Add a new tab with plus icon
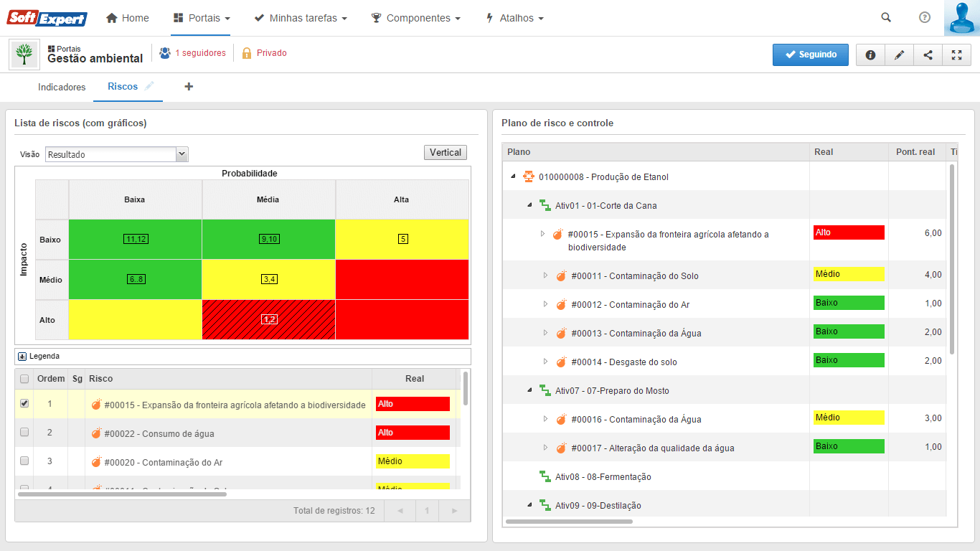The width and height of the screenshot is (980, 551). (189, 87)
